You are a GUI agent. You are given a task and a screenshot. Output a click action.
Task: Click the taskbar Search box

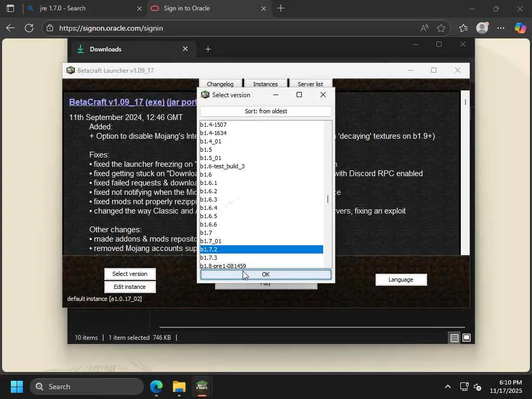87,387
